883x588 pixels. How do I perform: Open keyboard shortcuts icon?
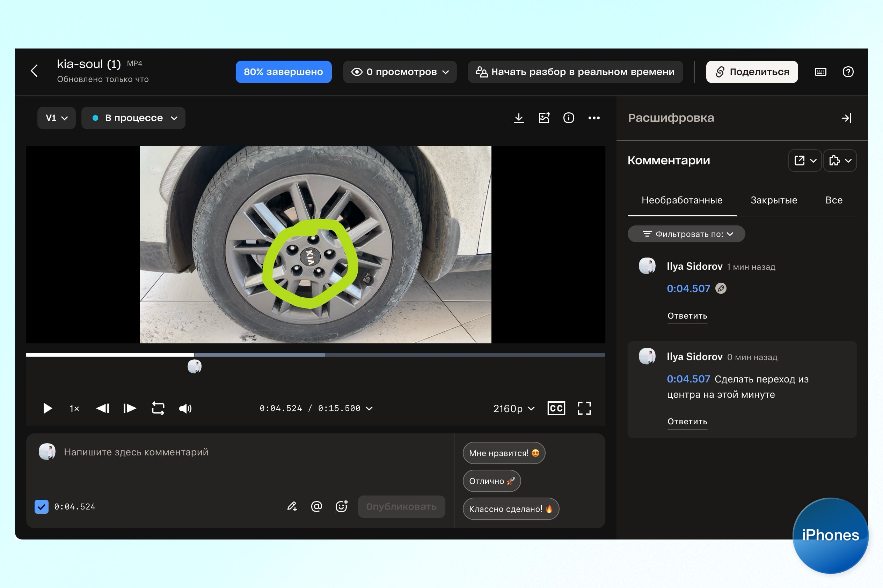[820, 72]
